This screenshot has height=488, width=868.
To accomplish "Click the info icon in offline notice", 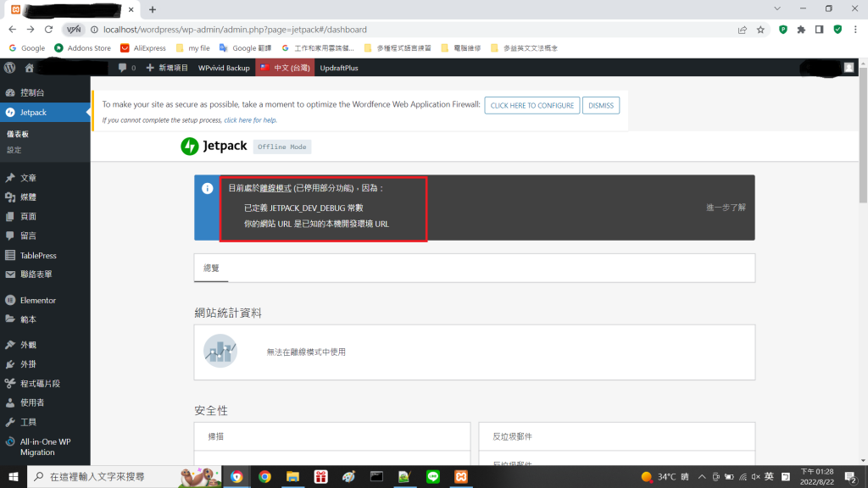I will click(207, 188).
